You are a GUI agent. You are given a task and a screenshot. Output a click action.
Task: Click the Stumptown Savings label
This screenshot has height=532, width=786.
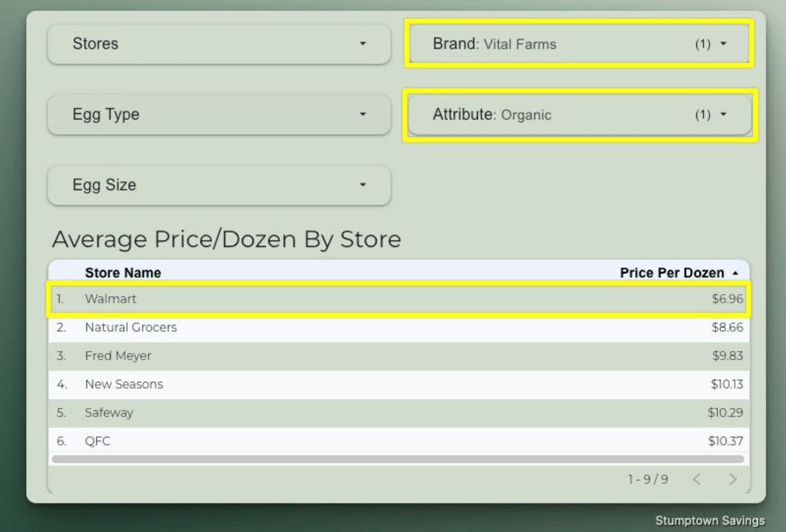(709, 521)
